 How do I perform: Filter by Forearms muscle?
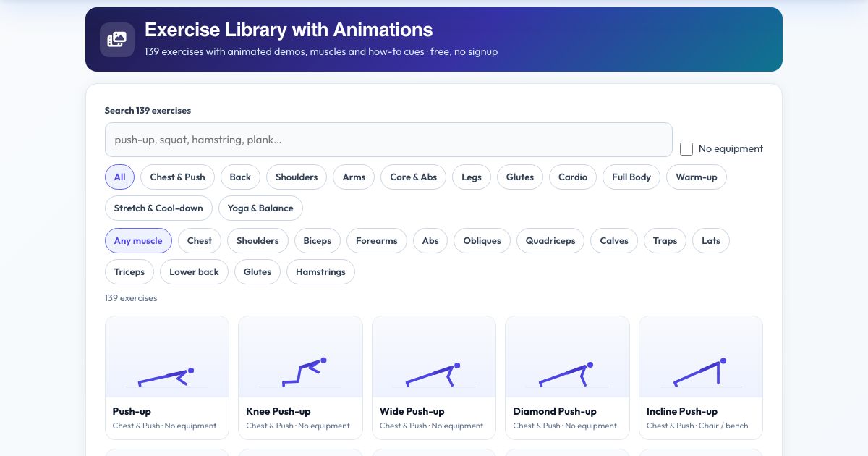[377, 240]
